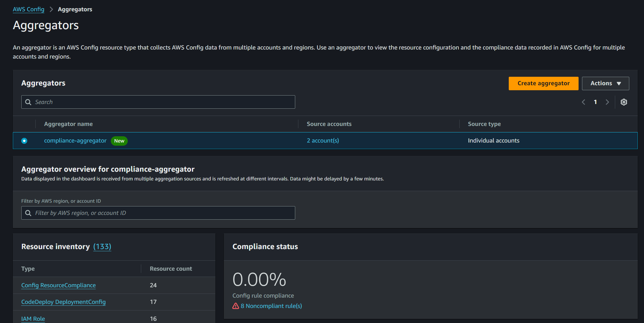Screen dimensions: 644x323
Task: Click the noncompliant warning triangle icon
Action: point(236,306)
